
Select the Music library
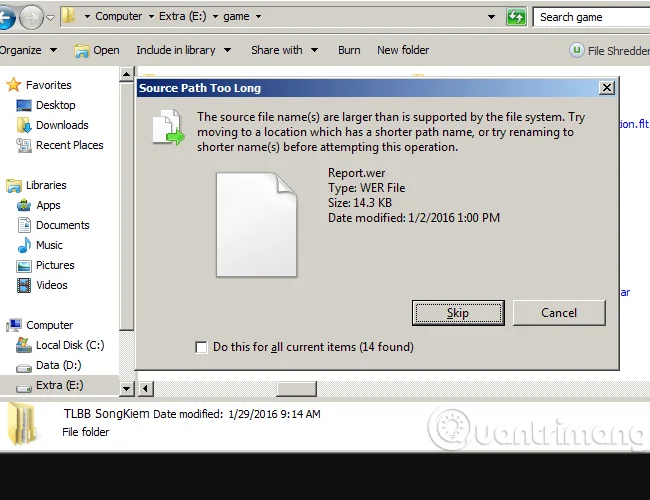click(x=49, y=245)
